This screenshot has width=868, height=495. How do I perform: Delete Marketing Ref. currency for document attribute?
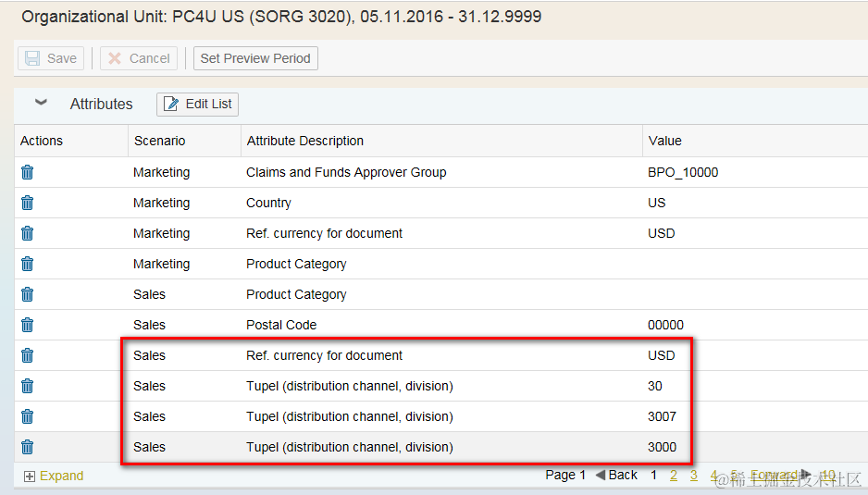pos(28,233)
